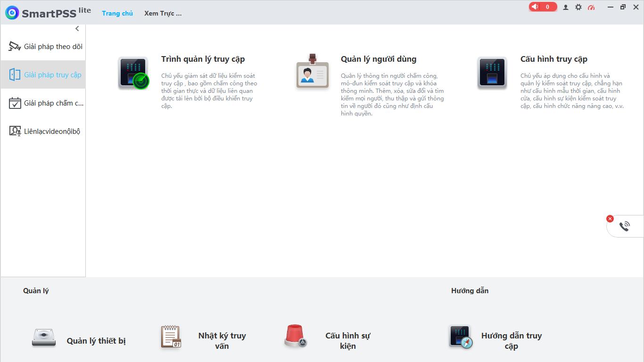The width and height of the screenshot is (644, 362).
Task: Click the Hướng dẫn truy cập compass icon
Action: [x=461, y=337]
